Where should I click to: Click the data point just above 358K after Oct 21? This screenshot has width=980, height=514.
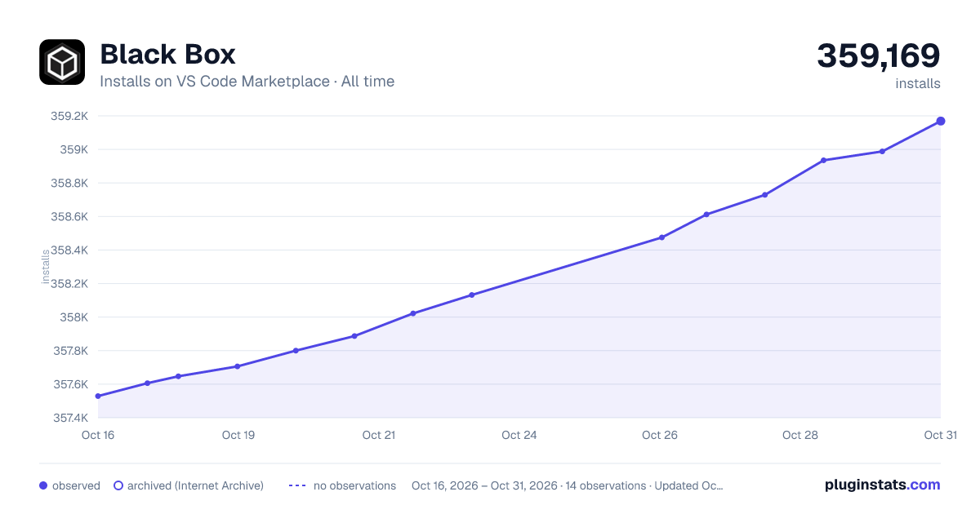(x=413, y=313)
